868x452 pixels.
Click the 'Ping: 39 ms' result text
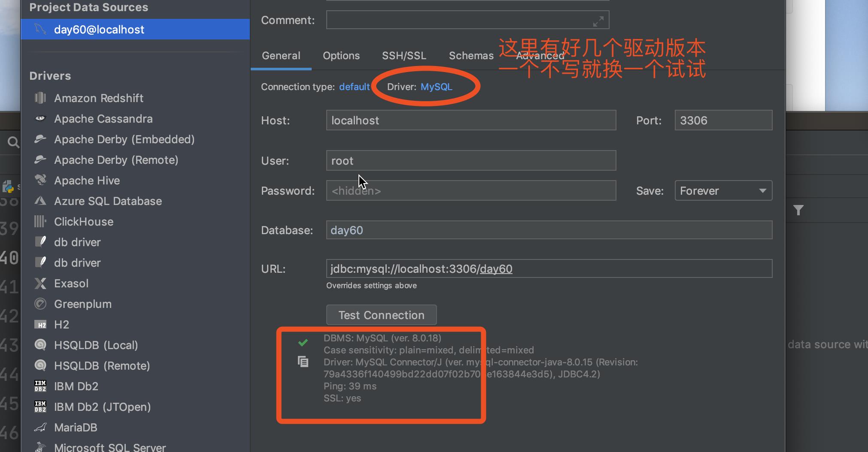350,386
